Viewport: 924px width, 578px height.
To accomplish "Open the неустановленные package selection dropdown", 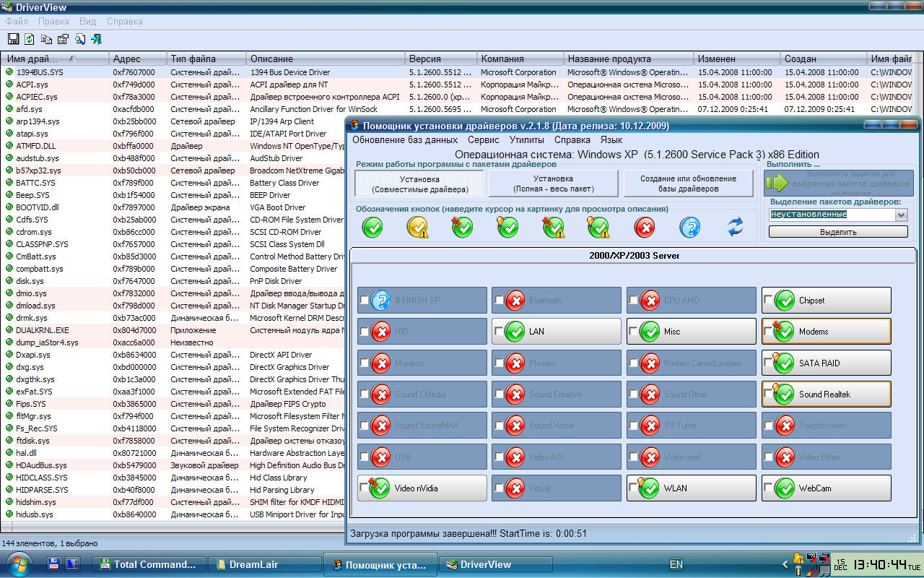I will pos(900,215).
